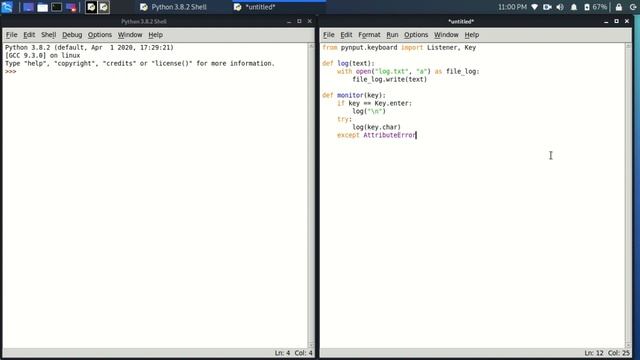
Task: Open the network wifi tray icon
Action: (x=535, y=7)
